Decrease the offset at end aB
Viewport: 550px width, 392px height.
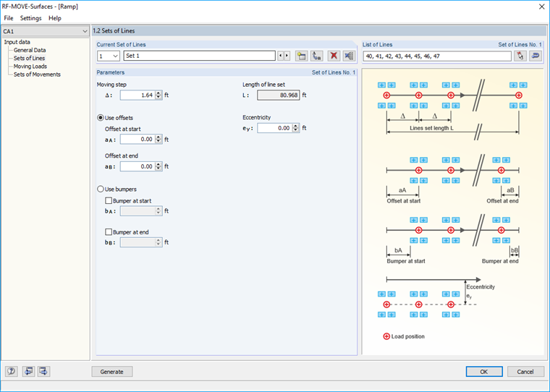click(158, 169)
